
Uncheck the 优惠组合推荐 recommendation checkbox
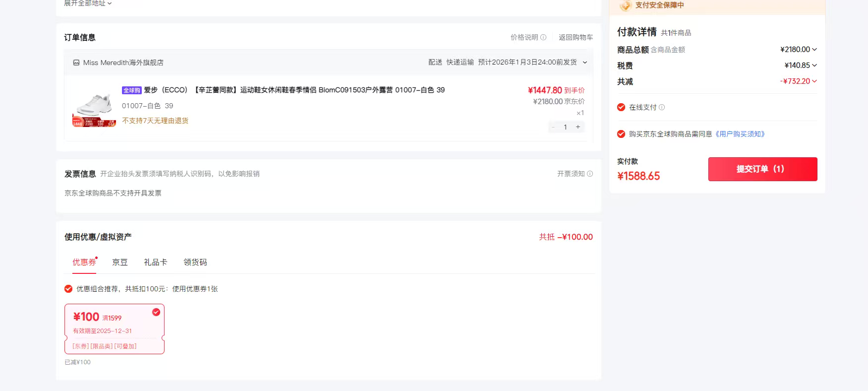click(x=68, y=289)
